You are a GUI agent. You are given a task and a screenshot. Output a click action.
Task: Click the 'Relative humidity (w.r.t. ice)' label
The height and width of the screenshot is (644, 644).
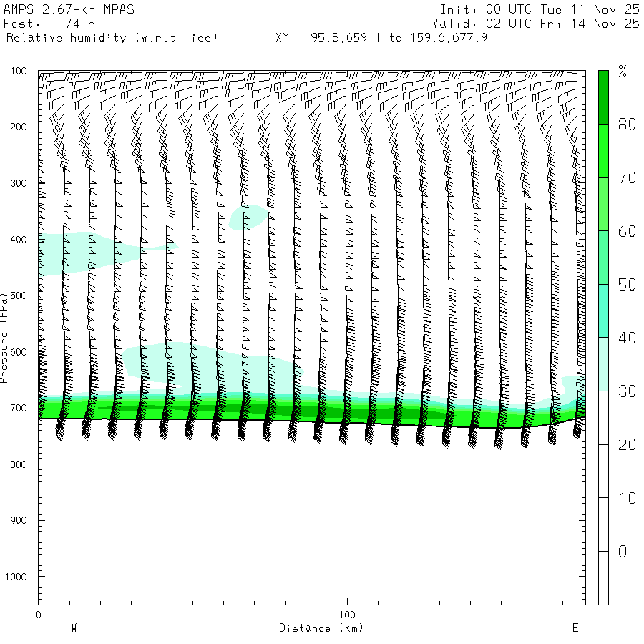(x=112, y=38)
